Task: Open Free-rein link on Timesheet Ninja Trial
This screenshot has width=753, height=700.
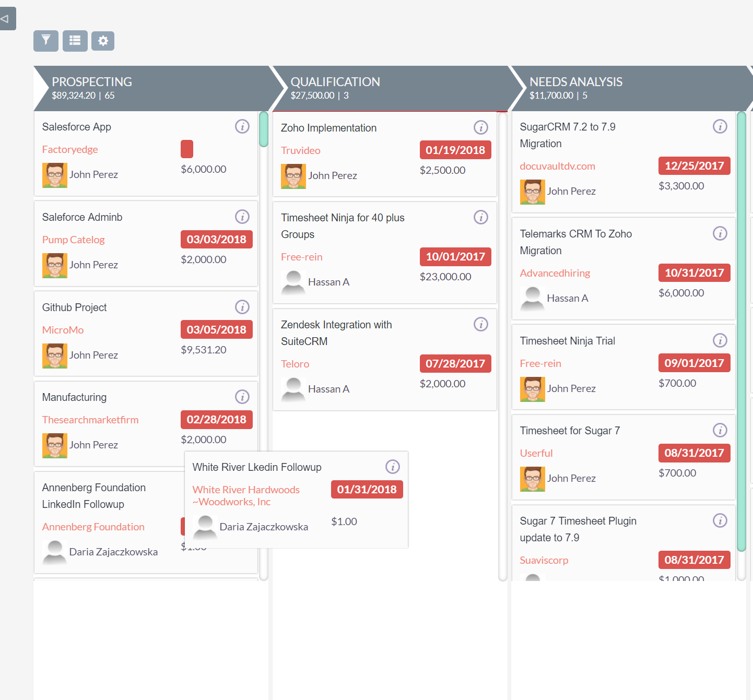Action: (x=540, y=363)
